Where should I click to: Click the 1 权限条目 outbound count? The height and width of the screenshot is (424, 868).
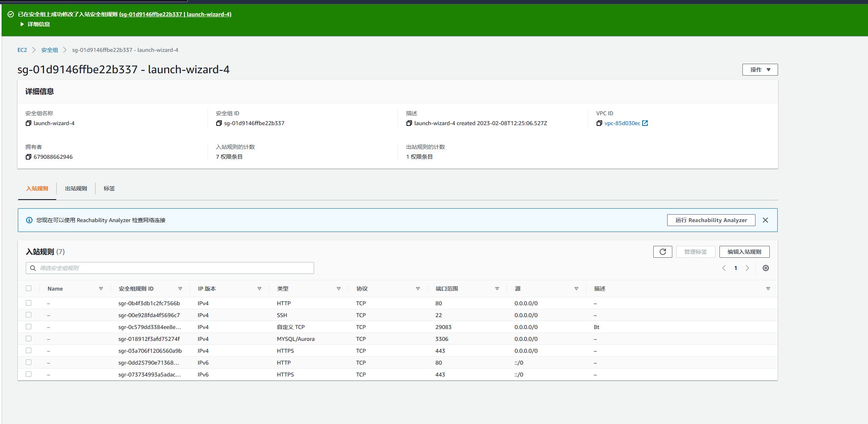click(420, 157)
